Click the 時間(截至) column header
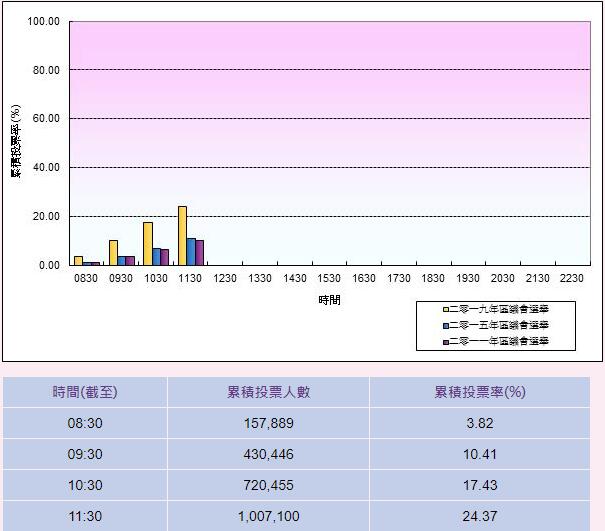Image resolution: width=605 pixels, height=531 pixels. [85, 392]
